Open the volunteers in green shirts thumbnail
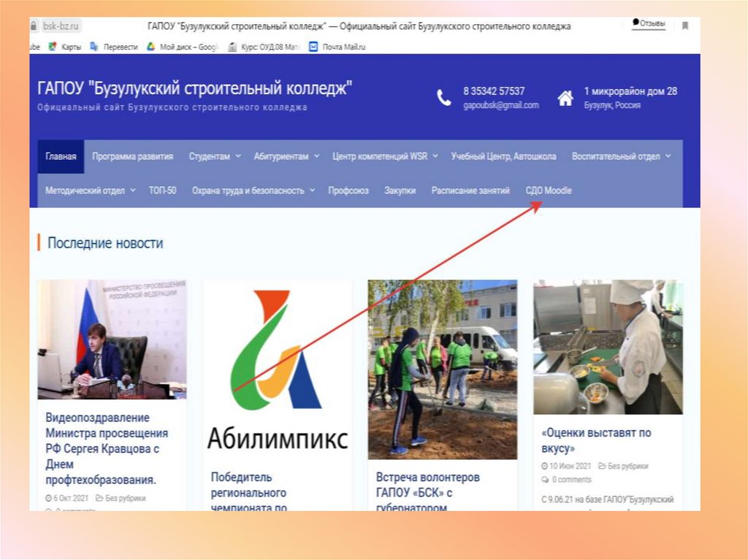 click(x=443, y=369)
